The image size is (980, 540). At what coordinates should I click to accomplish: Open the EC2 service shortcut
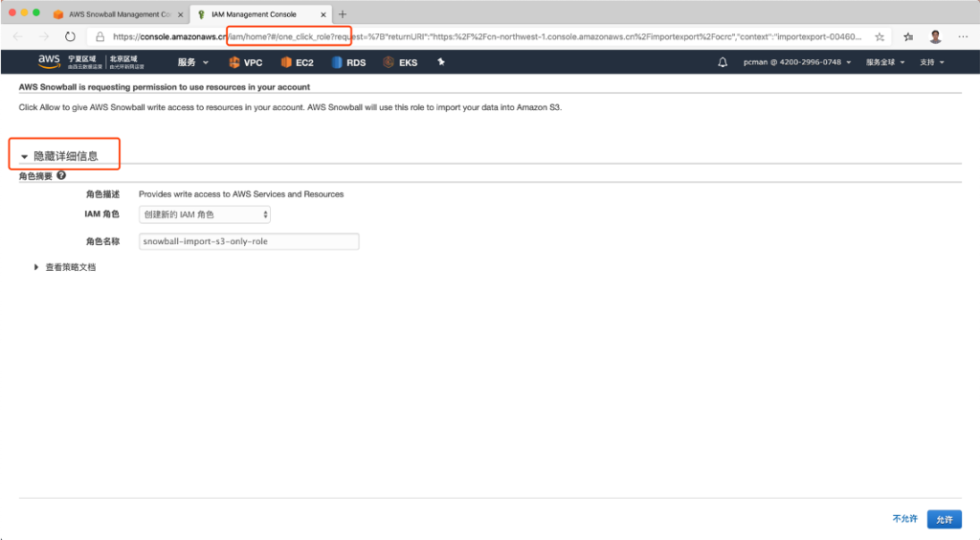coord(297,62)
